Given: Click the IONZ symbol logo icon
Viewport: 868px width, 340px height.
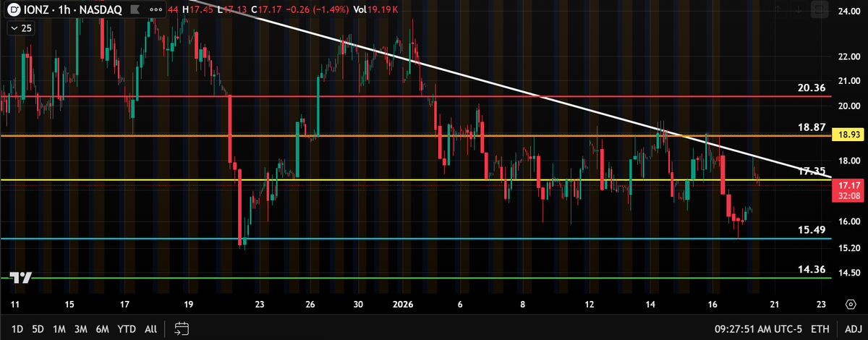Looking at the screenshot, I should 14,10.
